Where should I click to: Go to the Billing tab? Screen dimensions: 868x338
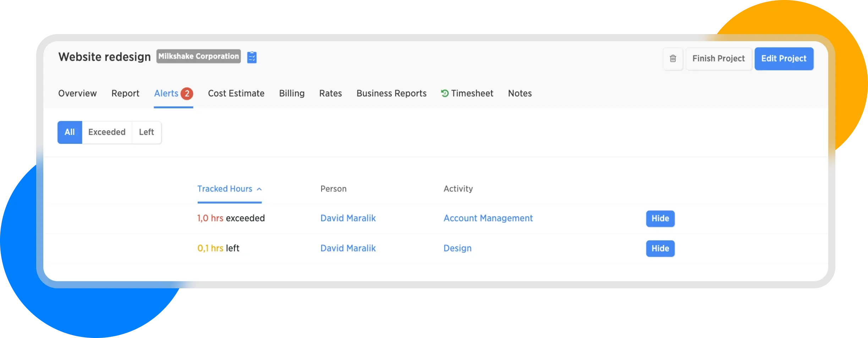pyautogui.click(x=292, y=93)
